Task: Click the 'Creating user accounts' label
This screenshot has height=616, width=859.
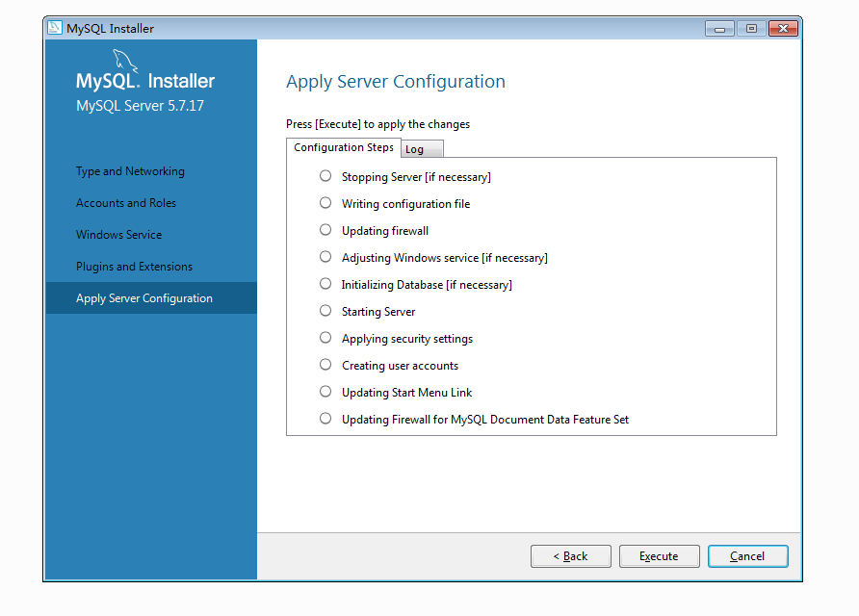Action: coord(400,365)
